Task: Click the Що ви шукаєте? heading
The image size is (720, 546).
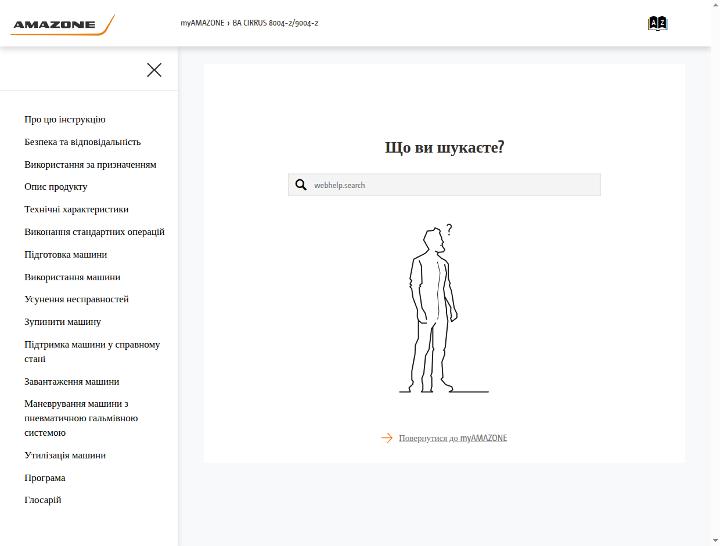Action: [444, 147]
